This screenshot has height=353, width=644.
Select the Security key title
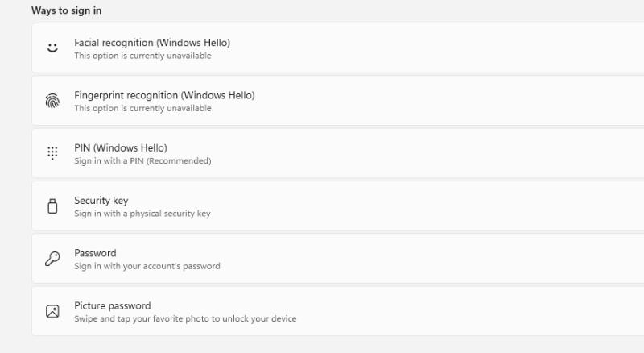pos(101,201)
